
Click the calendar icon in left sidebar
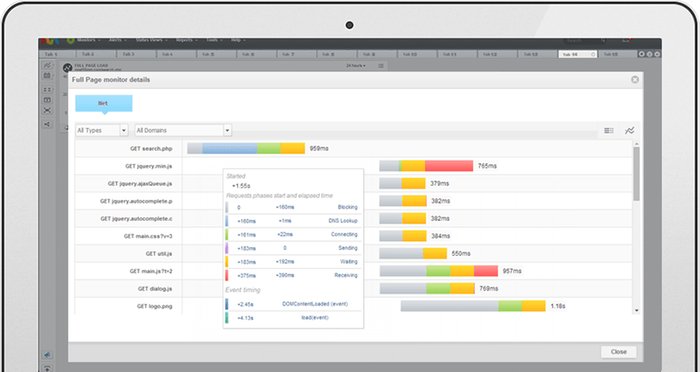coord(47,76)
